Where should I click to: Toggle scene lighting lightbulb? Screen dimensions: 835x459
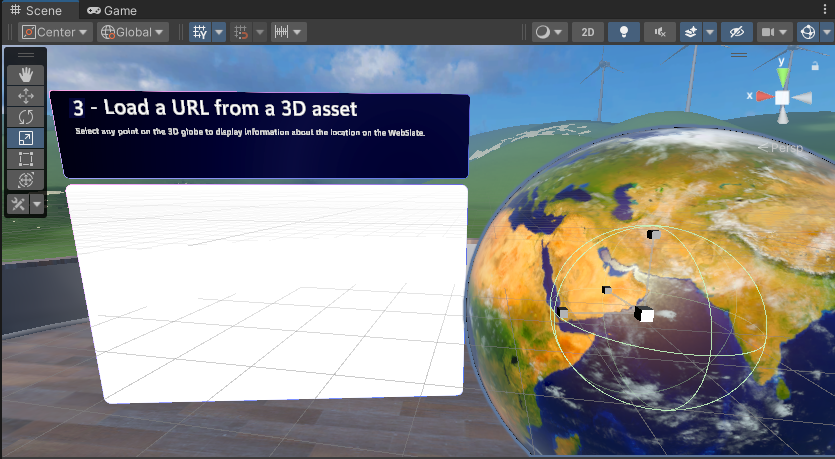[624, 32]
